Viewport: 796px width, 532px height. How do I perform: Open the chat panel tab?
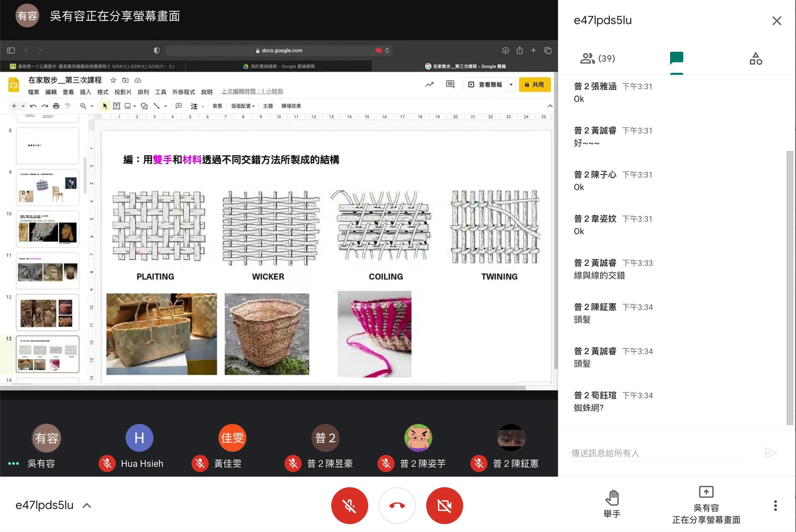(676, 58)
